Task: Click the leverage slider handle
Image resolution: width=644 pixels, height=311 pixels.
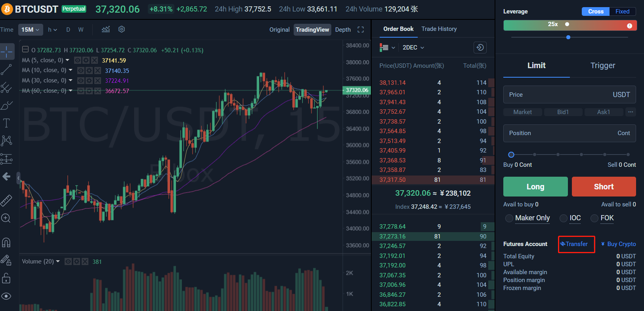Action: pos(568,37)
